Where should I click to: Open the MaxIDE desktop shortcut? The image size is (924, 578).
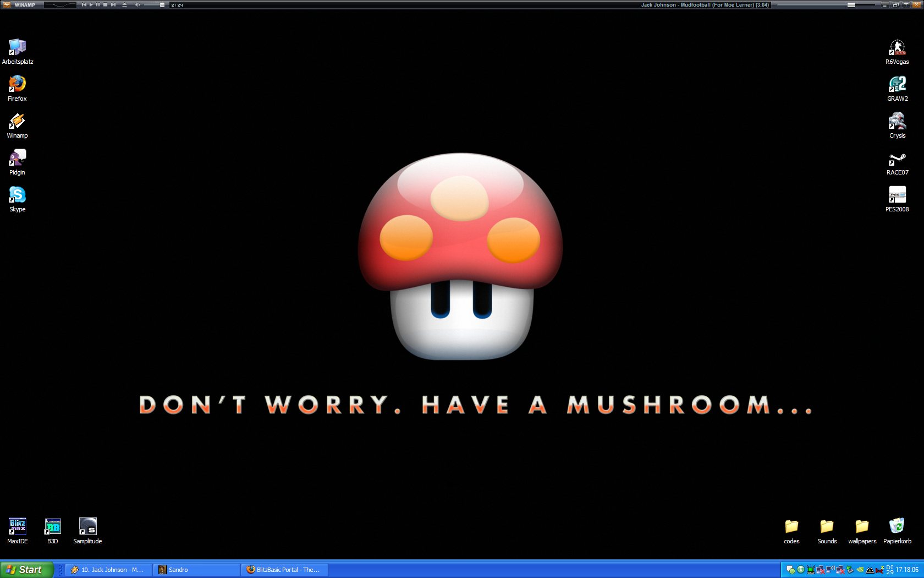click(x=17, y=527)
